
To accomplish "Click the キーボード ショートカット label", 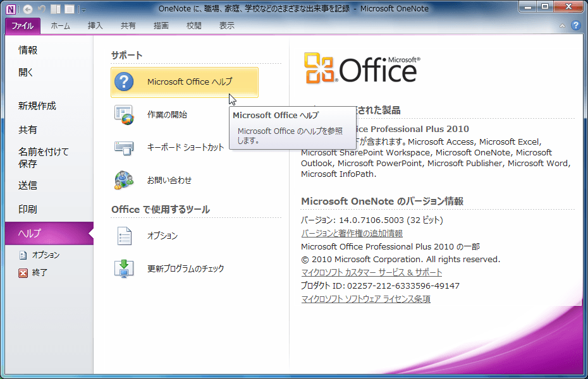I will click(186, 148).
